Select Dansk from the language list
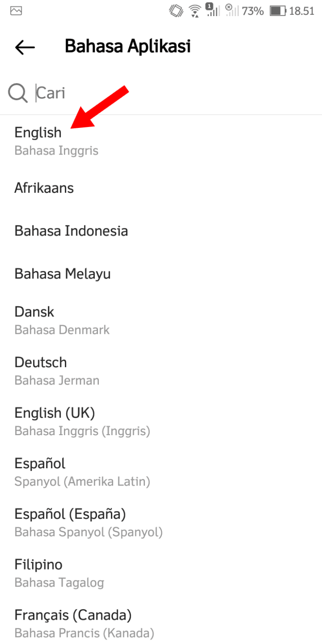322x644 pixels. tap(34, 311)
